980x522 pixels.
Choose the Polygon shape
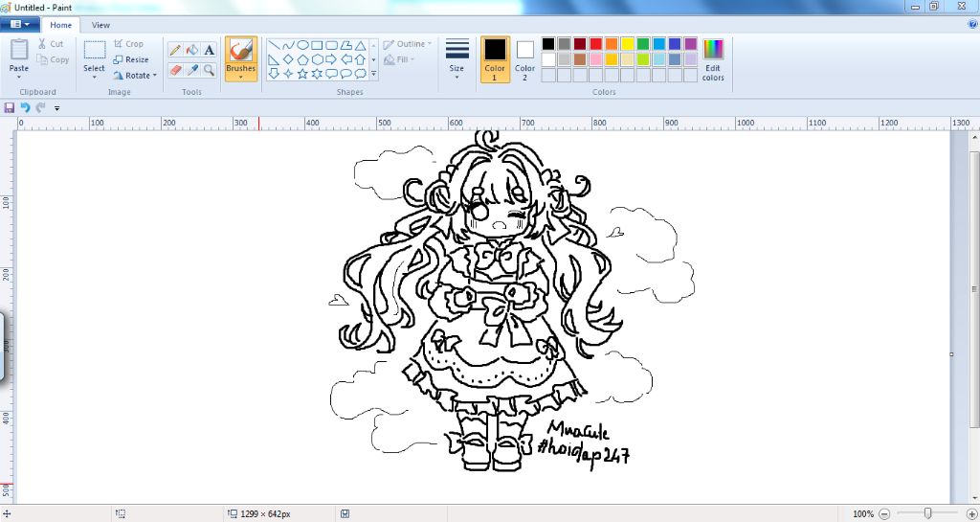[345, 46]
